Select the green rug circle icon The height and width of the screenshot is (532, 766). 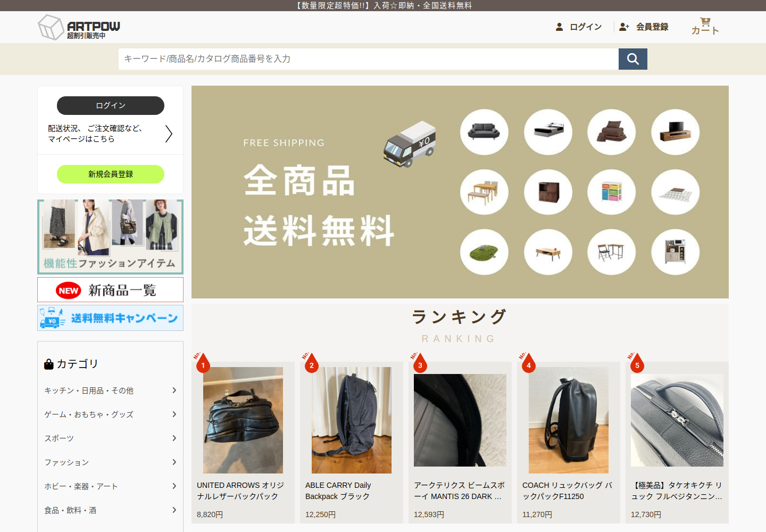484,252
